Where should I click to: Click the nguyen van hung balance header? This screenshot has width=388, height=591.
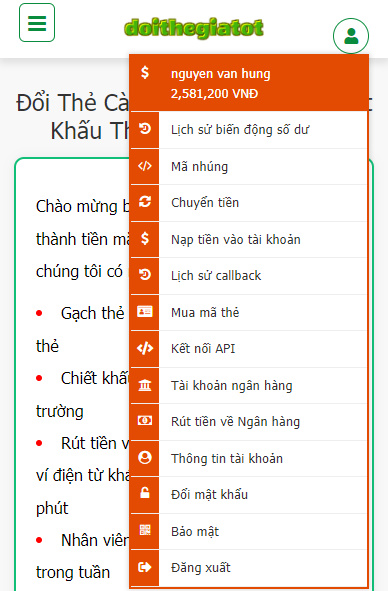249,83
